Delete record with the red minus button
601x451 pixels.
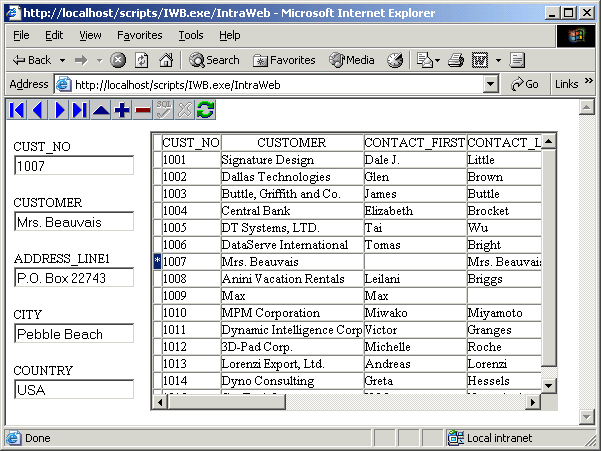point(143,110)
